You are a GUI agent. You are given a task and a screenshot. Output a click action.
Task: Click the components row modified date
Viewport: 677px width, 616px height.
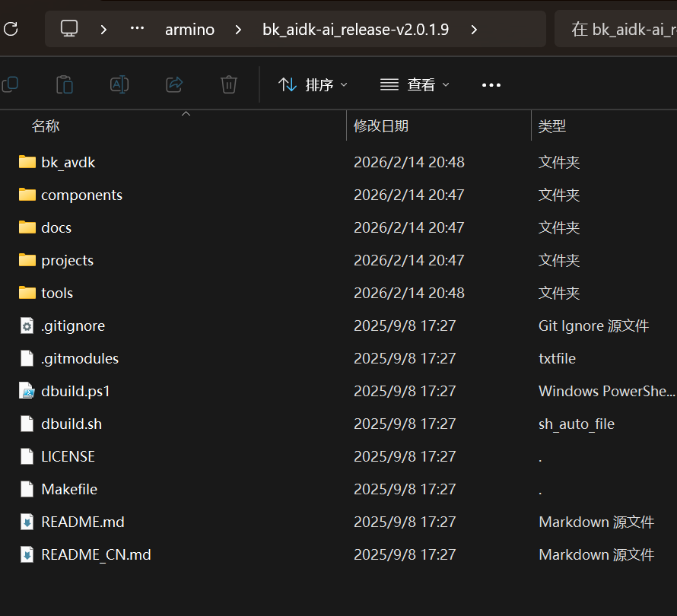(x=409, y=195)
